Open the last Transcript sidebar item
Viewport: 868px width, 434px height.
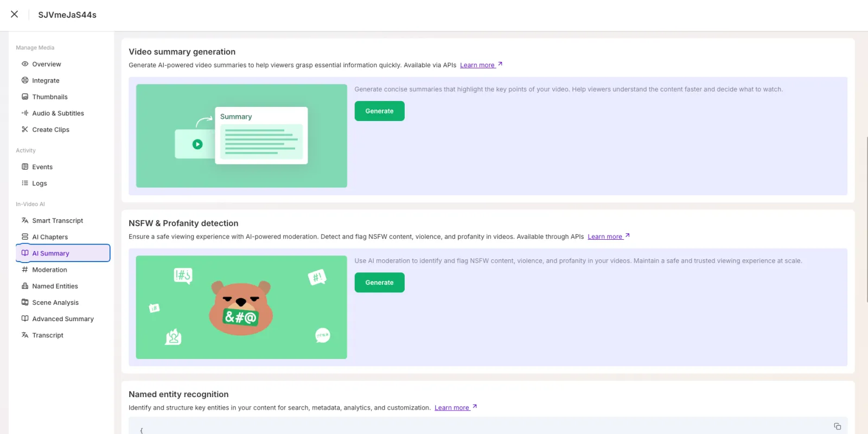pos(63,335)
